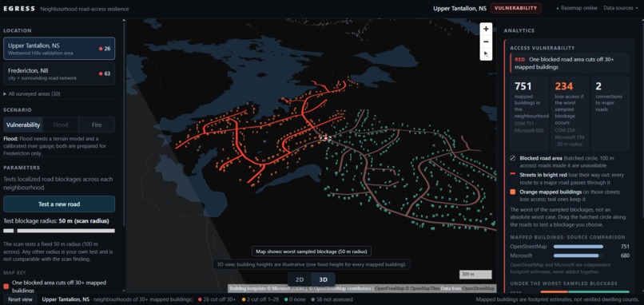Click the 'Map shows: worst sampled blockage' label
The image size is (644, 305).
pos(312,252)
